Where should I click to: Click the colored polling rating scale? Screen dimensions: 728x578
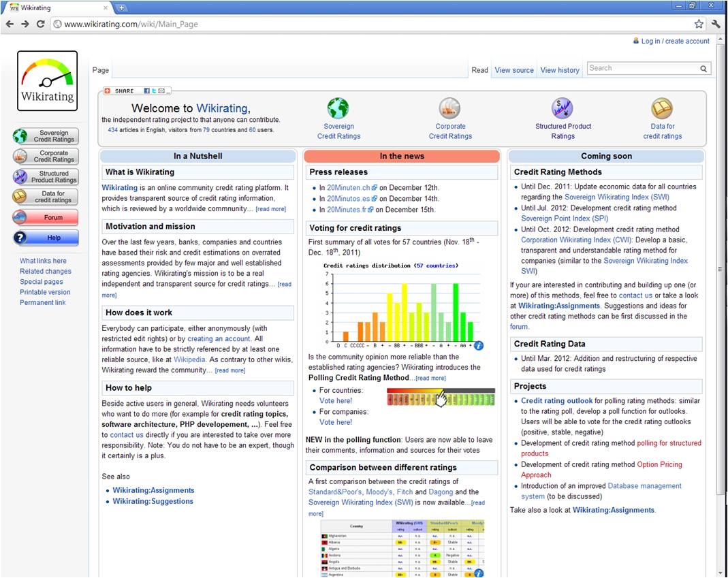440,396
